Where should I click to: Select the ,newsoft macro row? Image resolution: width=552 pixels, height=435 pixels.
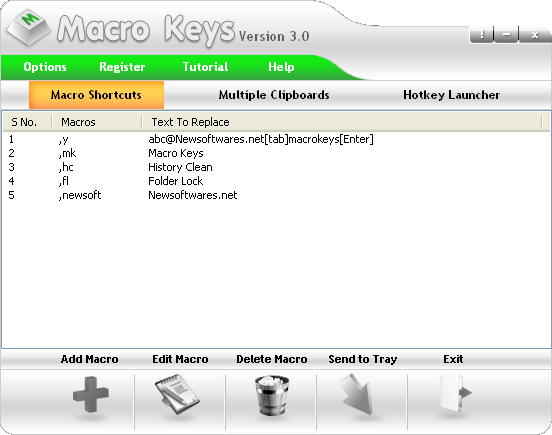(276, 195)
